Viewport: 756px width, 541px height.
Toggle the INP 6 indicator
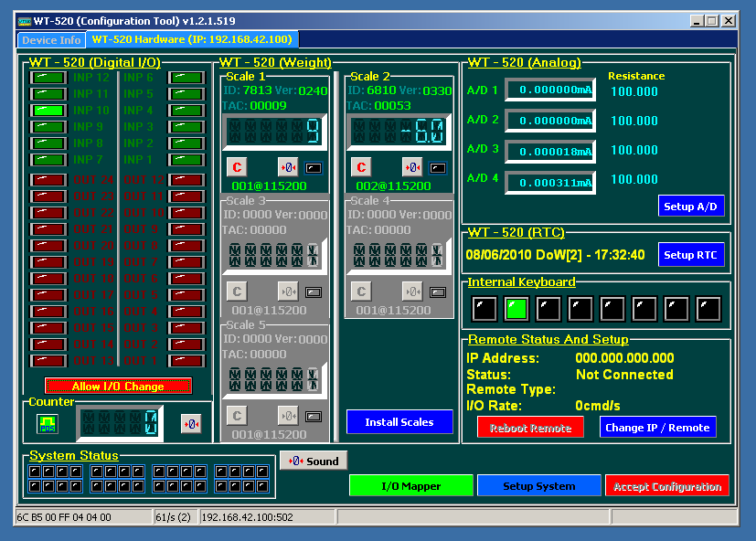click(186, 78)
